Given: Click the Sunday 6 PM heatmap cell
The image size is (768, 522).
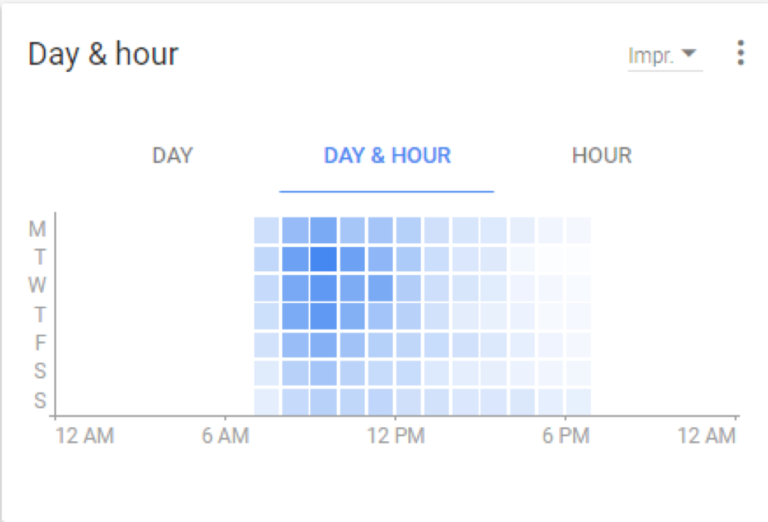Looking at the screenshot, I should tap(578, 402).
